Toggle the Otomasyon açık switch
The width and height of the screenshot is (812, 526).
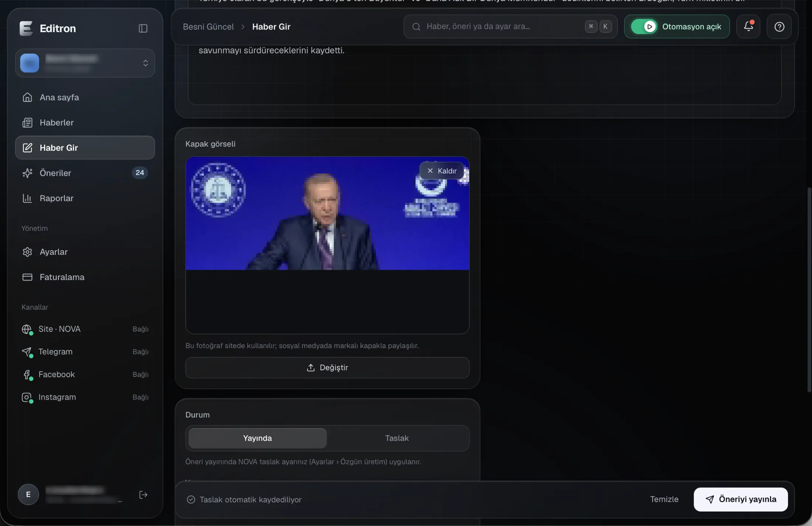(644, 27)
